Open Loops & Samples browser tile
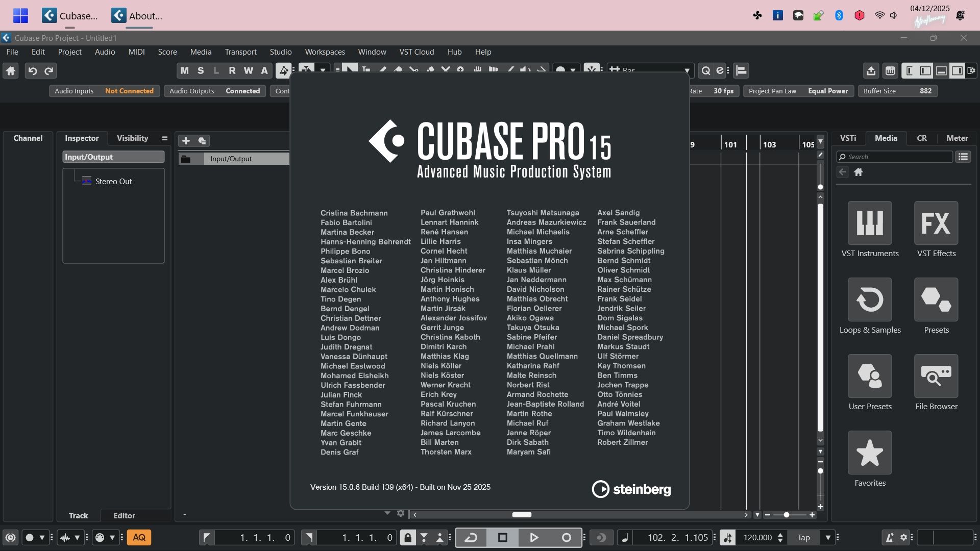This screenshot has width=980, height=551. [x=869, y=300]
